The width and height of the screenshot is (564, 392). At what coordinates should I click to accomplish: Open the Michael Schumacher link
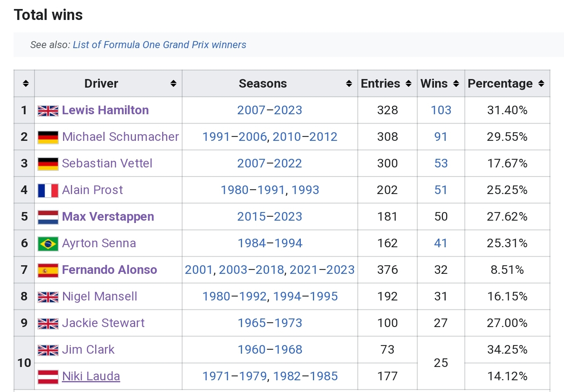tap(120, 137)
